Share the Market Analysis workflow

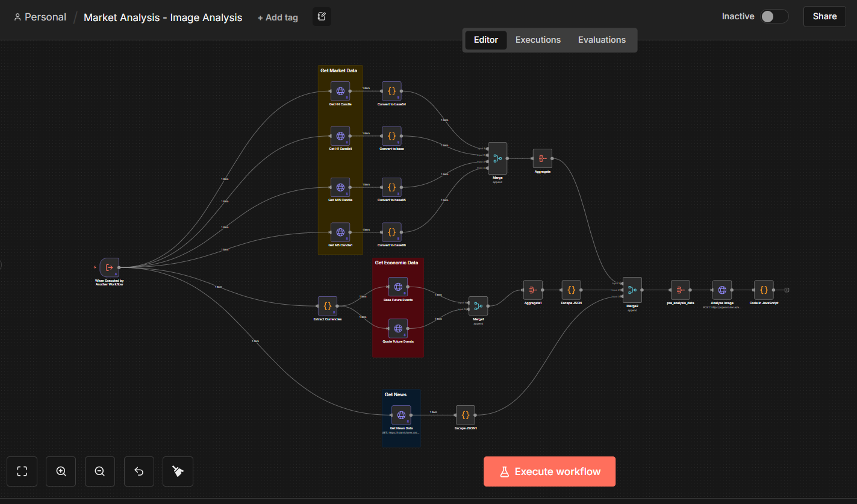click(x=824, y=16)
